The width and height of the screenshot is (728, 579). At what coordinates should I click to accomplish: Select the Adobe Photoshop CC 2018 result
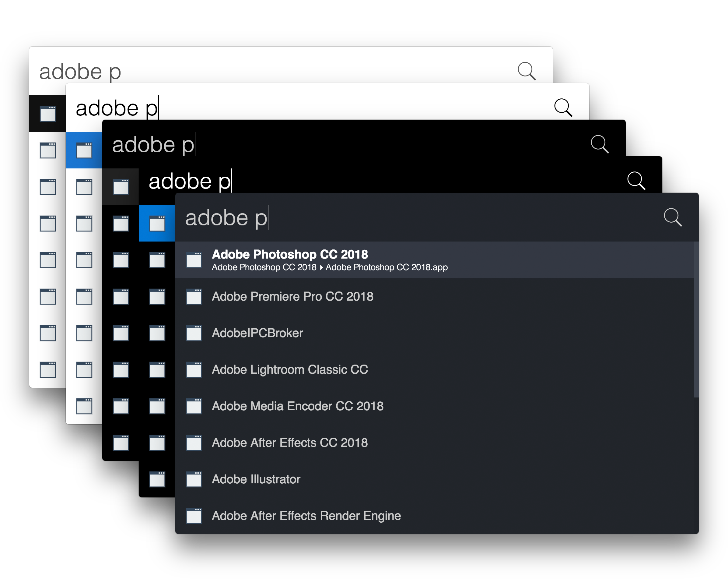coord(434,259)
